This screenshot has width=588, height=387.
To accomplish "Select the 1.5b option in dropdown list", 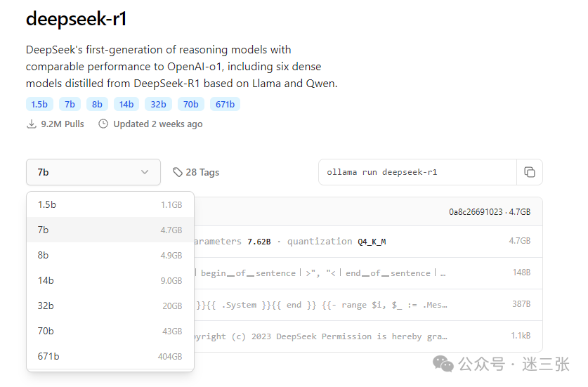I will click(x=110, y=204).
